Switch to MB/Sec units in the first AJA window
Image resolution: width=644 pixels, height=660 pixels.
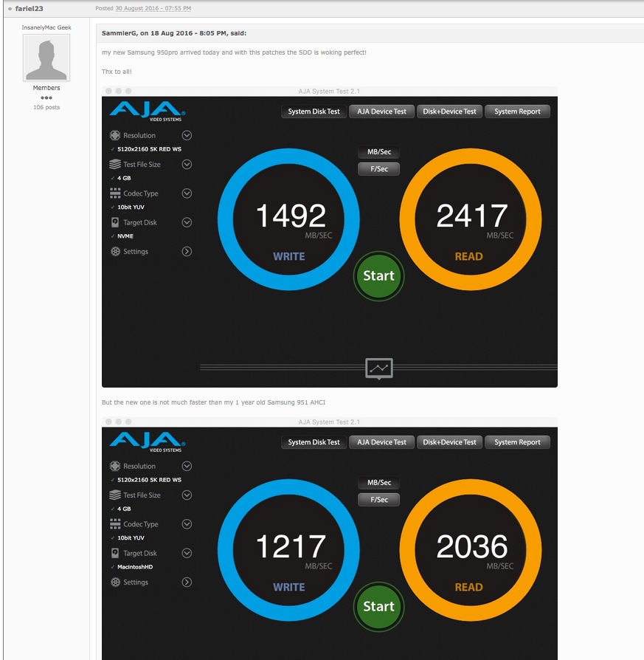click(379, 151)
